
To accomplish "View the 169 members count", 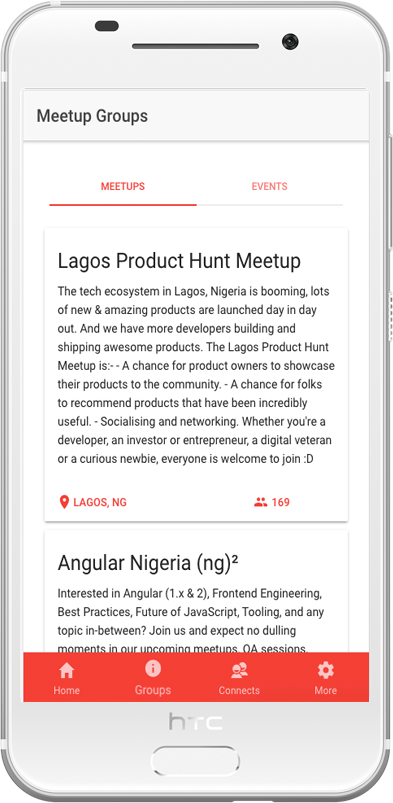I will [x=281, y=502].
